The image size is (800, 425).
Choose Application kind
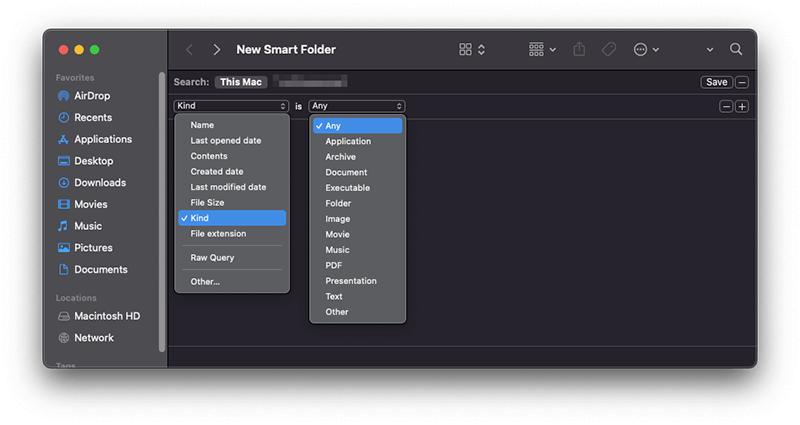pos(358,141)
